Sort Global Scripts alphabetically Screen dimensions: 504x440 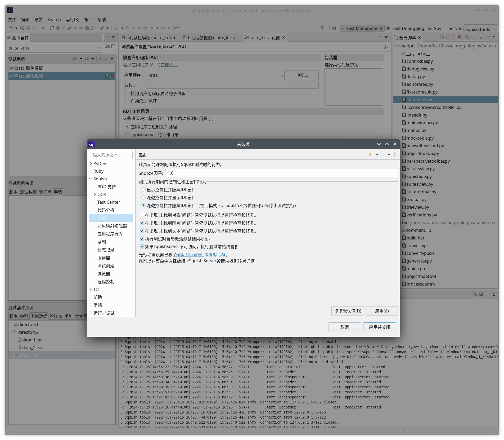[x=467, y=37]
